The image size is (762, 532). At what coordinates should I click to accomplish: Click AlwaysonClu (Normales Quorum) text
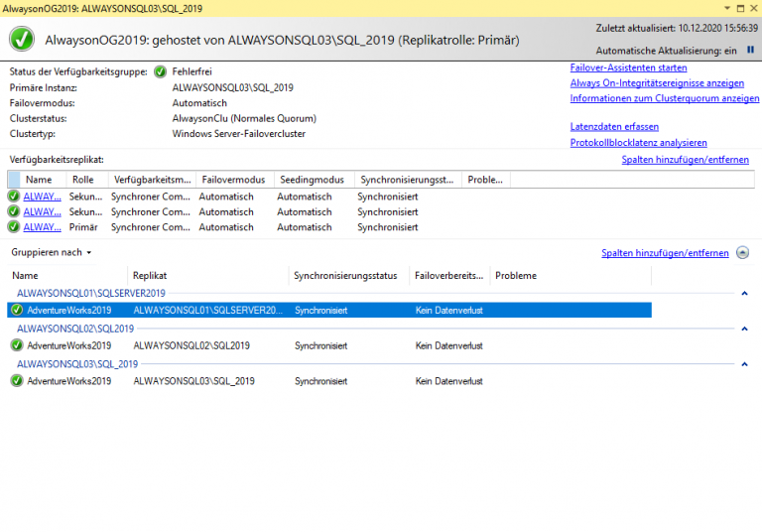tap(244, 118)
